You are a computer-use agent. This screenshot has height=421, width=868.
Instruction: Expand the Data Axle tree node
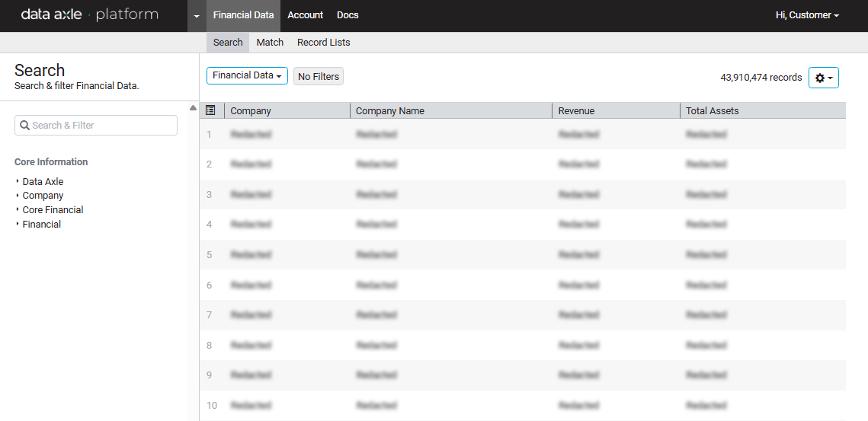(x=43, y=182)
